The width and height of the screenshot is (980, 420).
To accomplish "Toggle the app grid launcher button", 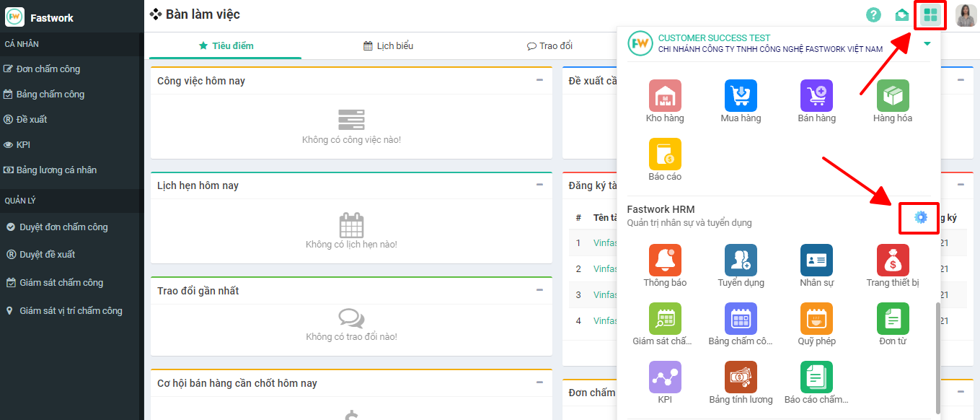I will pos(931,15).
